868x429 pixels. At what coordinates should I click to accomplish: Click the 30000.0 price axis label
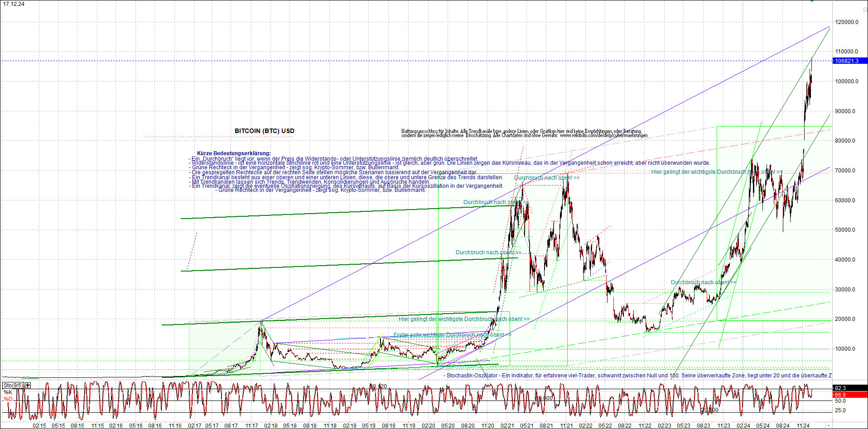click(x=845, y=290)
